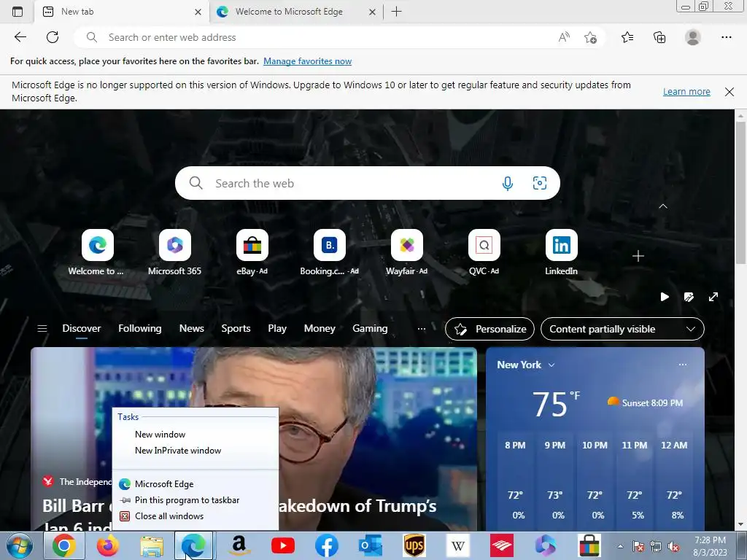Choose New window in jump list

[196, 435]
